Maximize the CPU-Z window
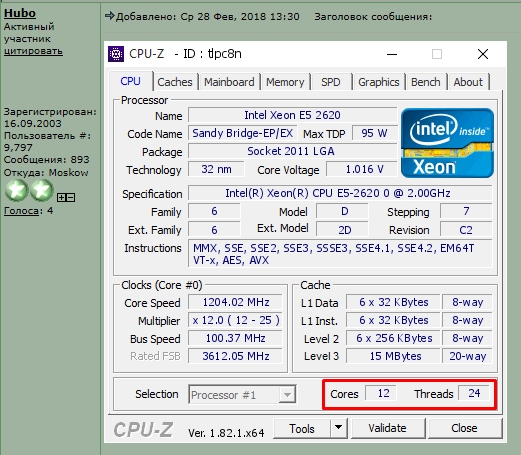The height and width of the screenshot is (455, 521). 437,54
